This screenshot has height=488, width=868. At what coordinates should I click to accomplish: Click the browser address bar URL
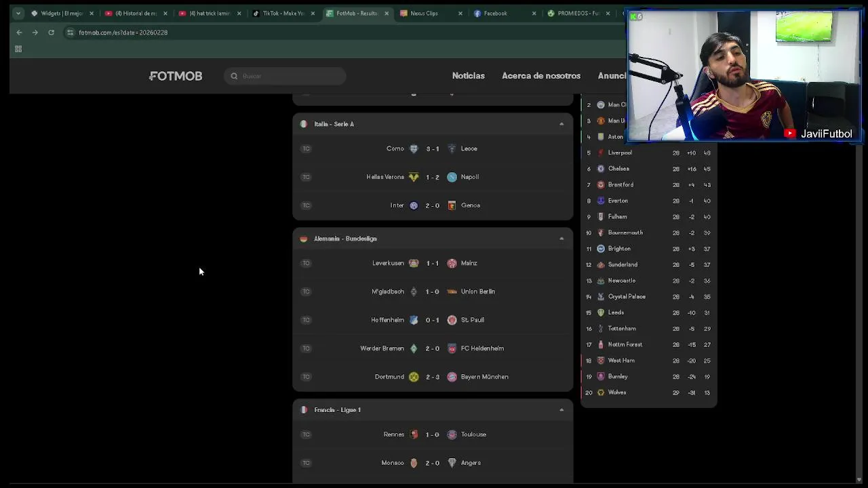[x=123, y=33]
